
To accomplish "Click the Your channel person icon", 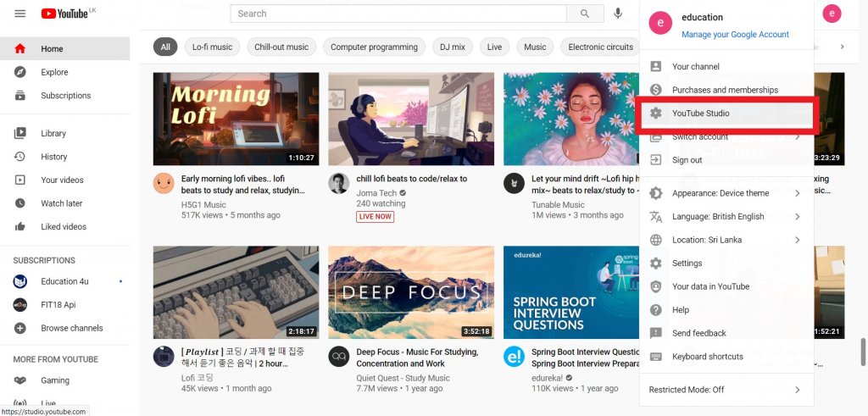I will (656, 66).
